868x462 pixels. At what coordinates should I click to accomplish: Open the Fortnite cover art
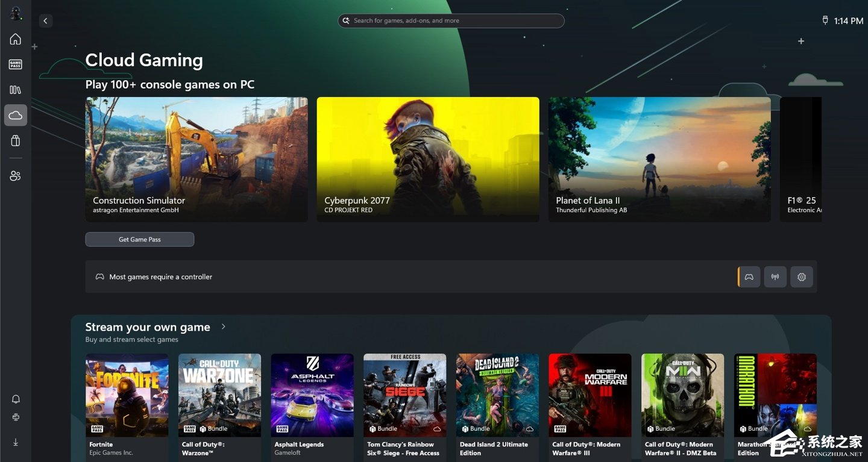(x=127, y=395)
